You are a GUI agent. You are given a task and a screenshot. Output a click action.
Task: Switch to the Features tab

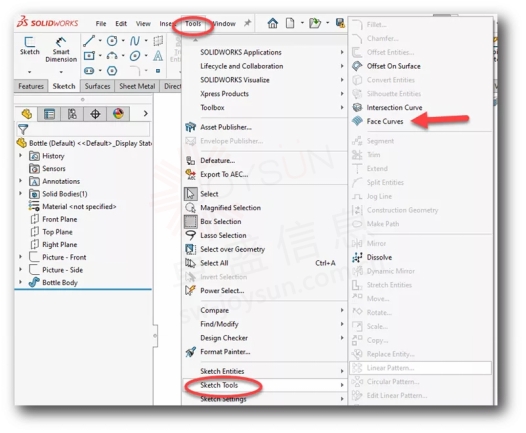31,86
